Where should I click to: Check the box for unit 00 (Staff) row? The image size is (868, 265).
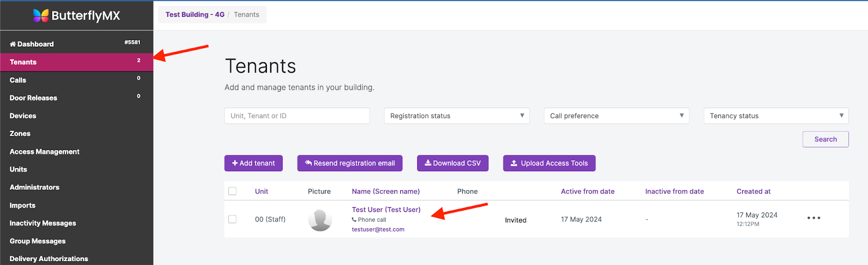pyautogui.click(x=233, y=219)
